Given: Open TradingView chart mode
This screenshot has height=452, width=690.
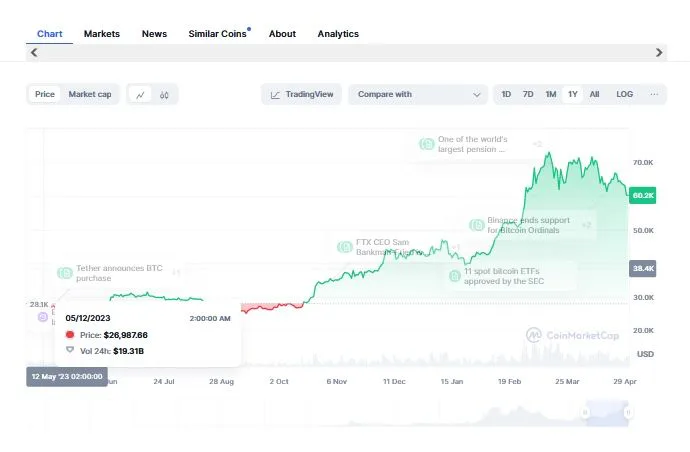Looking at the screenshot, I should click(x=301, y=94).
